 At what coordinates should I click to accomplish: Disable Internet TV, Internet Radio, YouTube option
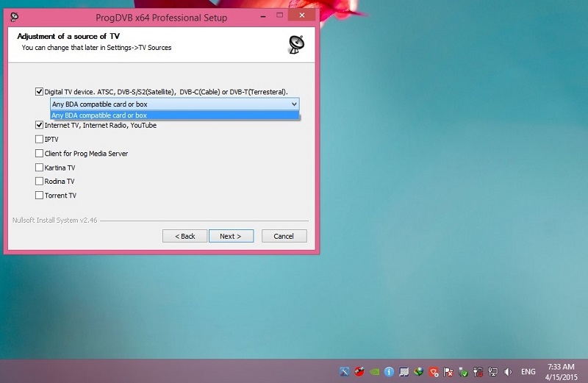(39, 126)
